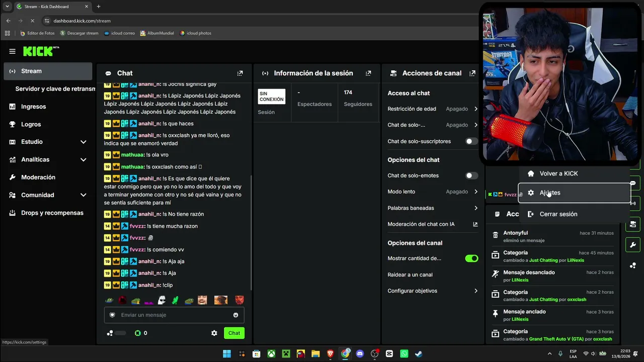
Task: Open Descargar stream bookmark
Action: pyautogui.click(x=79, y=33)
